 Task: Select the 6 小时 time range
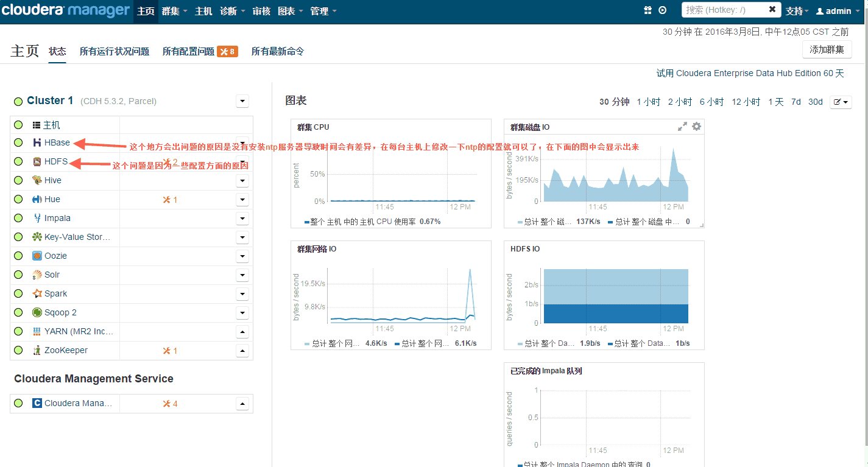(712, 102)
